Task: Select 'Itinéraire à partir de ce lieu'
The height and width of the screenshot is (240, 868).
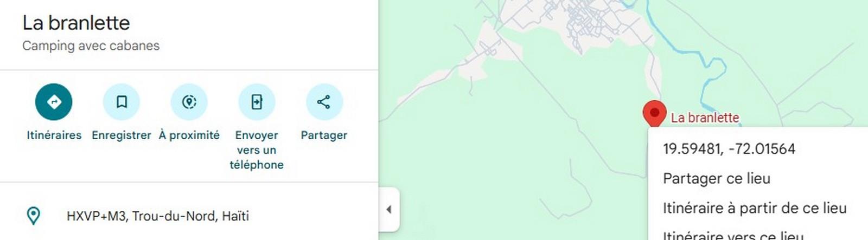Action: tap(755, 208)
